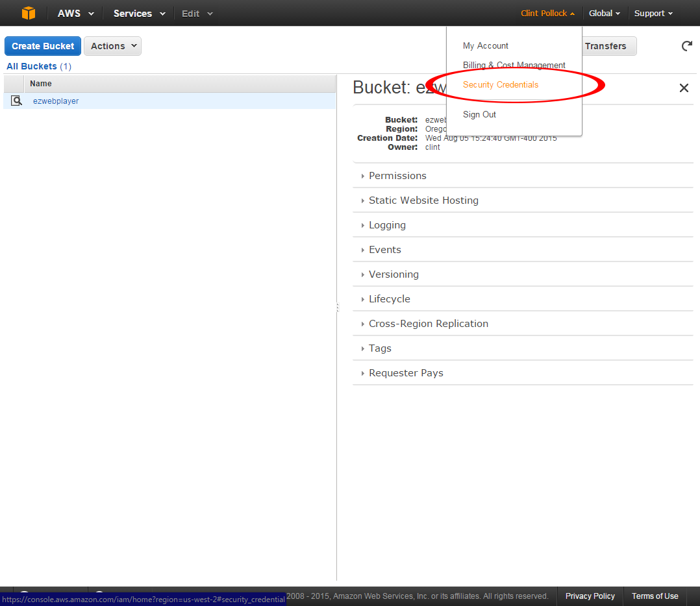
Task: Click the Create Bucket button
Action: click(43, 46)
